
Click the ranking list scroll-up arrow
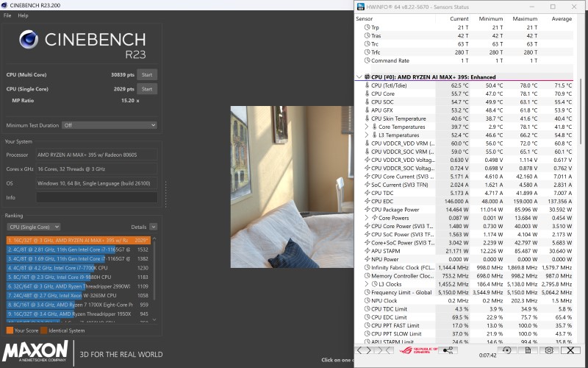pyautogui.click(x=154, y=238)
